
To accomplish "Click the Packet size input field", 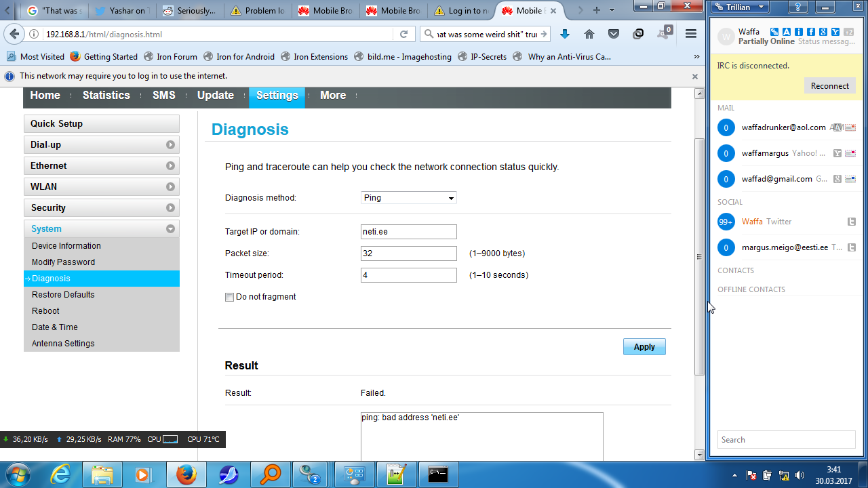I will click(x=409, y=253).
